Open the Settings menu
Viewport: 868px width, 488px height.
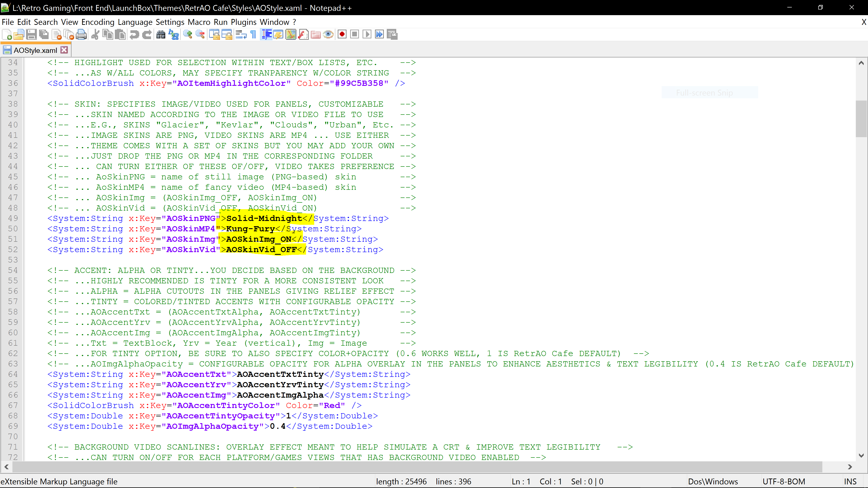170,22
